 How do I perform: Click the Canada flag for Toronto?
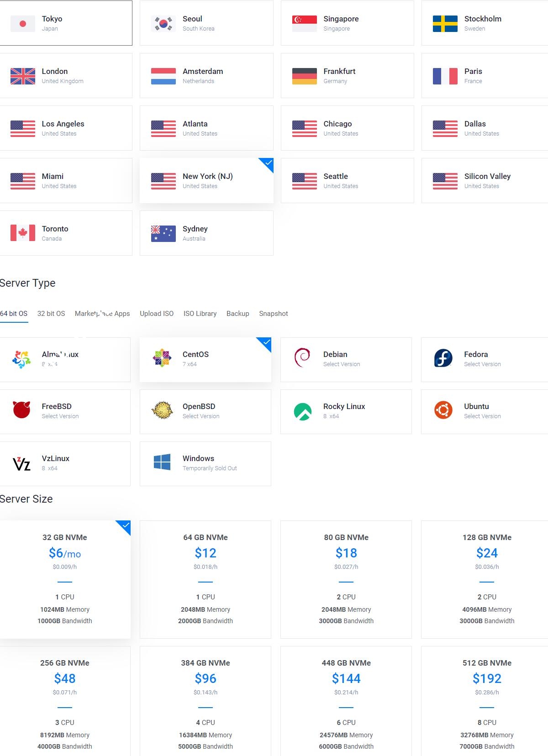coord(23,233)
